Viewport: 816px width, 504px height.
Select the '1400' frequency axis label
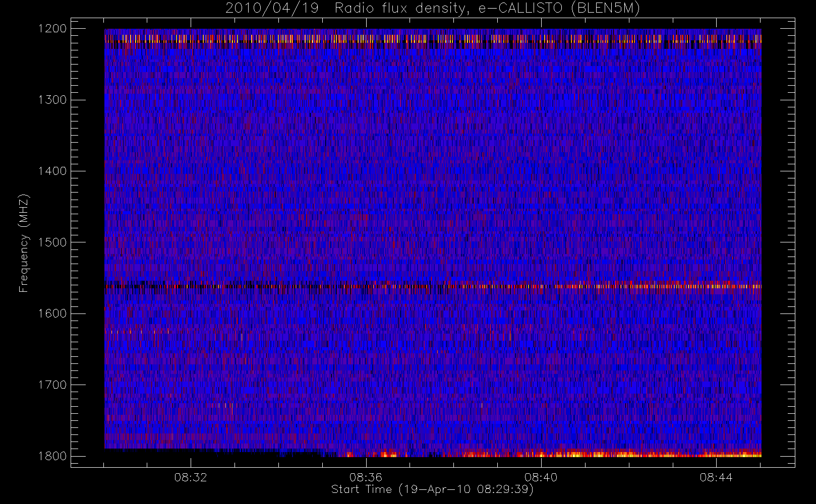point(52,171)
